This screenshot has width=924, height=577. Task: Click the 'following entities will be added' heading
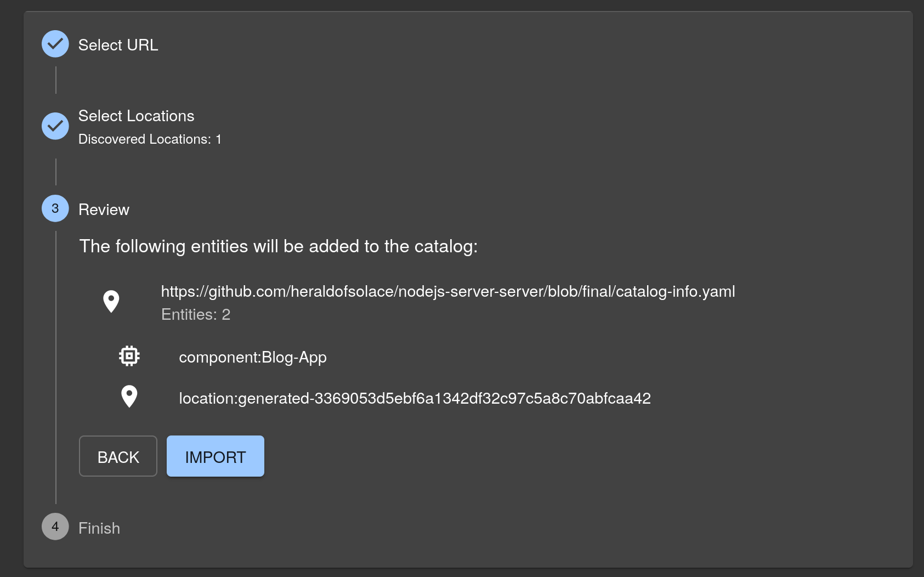pyautogui.click(x=278, y=246)
